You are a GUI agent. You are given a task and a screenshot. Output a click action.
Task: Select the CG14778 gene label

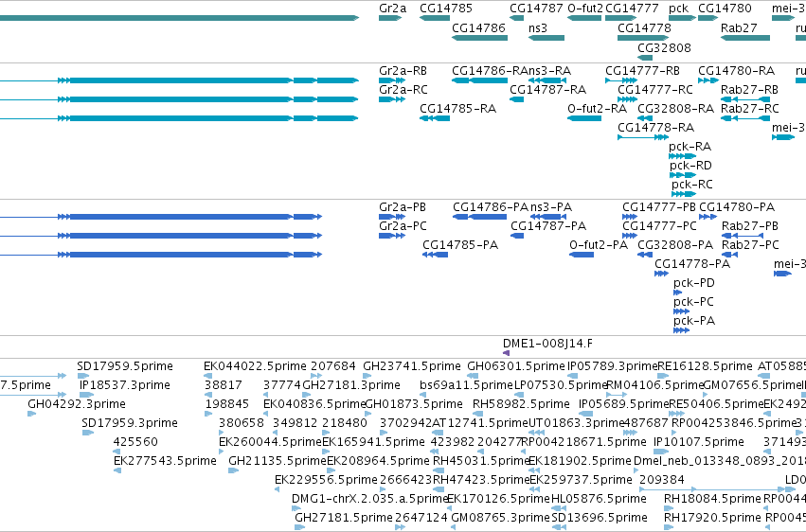point(644,27)
